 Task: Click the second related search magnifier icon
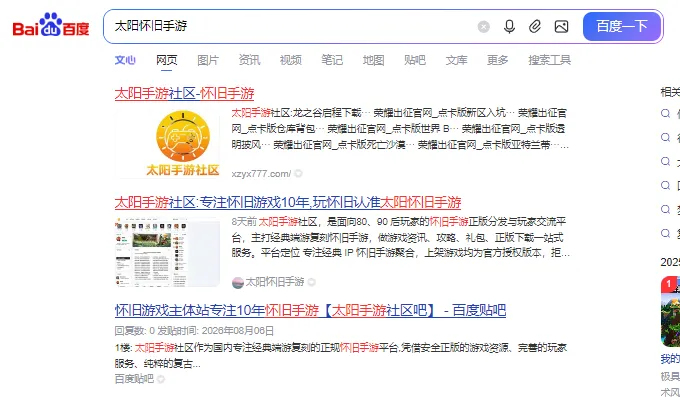pos(666,138)
